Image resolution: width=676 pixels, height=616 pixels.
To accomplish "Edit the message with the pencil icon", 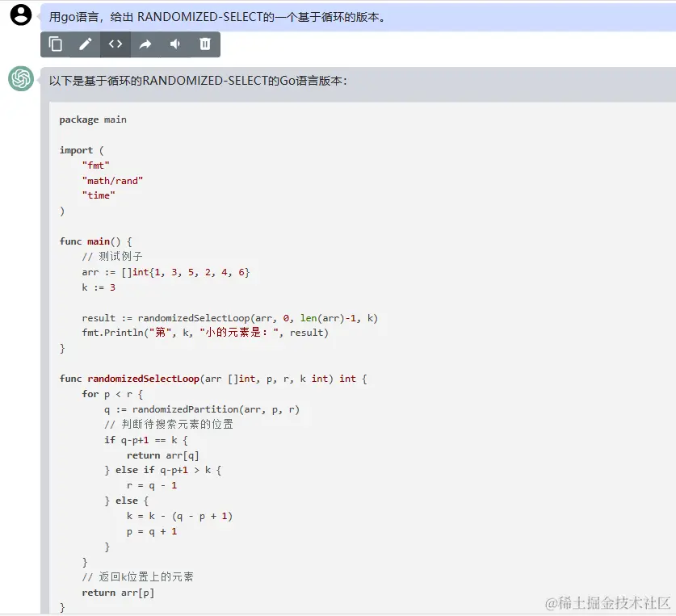I will click(86, 44).
